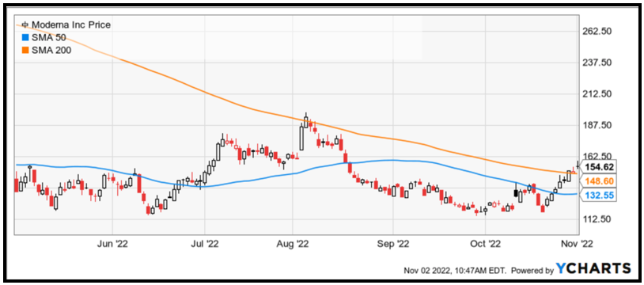Click the orange 148.60 SMA 200 tag
The height and width of the screenshot is (285, 644).
tap(600, 181)
